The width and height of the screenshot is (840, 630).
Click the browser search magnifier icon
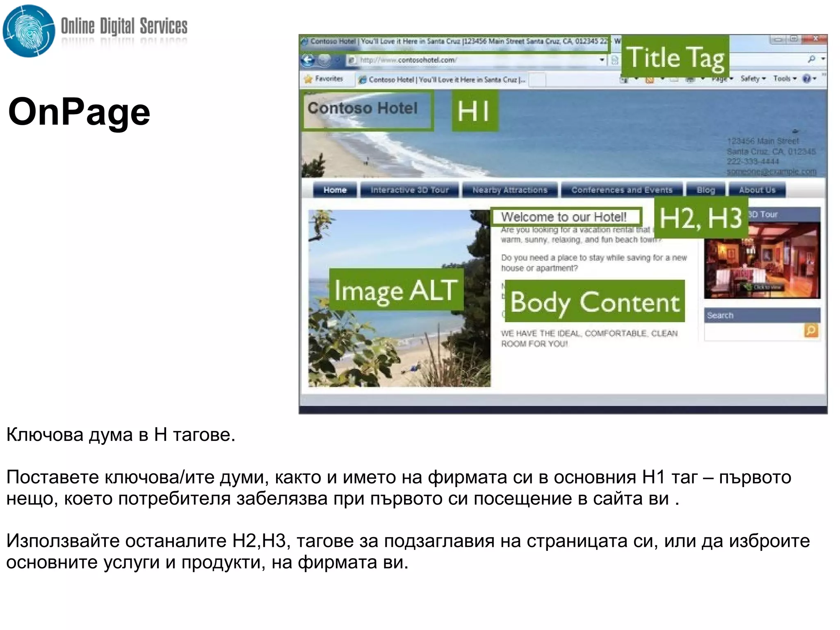(x=811, y=60)
